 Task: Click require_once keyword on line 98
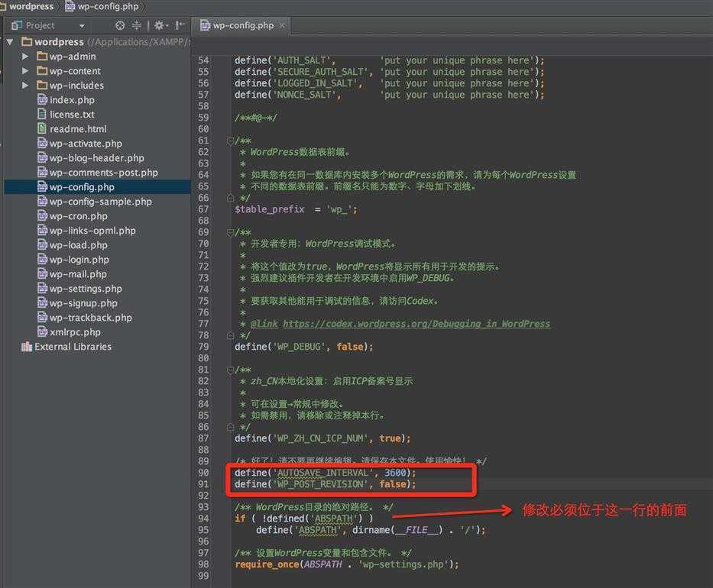[x=267, y=564]
